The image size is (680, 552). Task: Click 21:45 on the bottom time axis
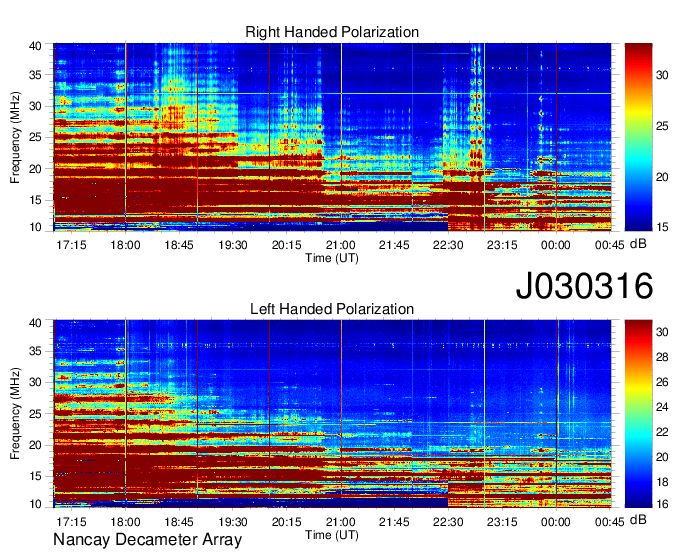(x=394, y=522)
